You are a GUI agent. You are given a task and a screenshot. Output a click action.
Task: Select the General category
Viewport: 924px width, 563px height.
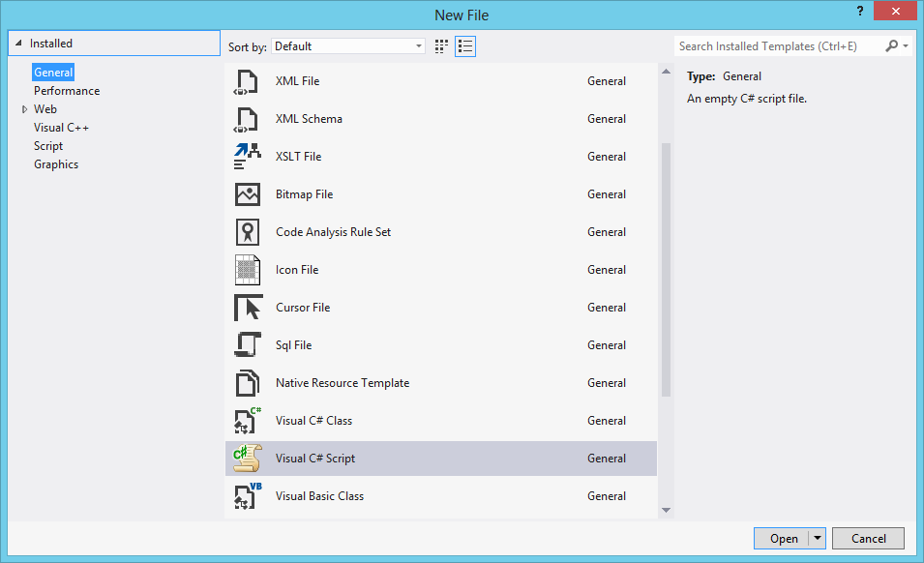[53, 73]
